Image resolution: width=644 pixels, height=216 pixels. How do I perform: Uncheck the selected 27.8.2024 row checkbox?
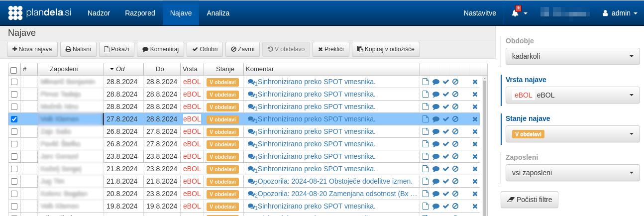[14, 119]
